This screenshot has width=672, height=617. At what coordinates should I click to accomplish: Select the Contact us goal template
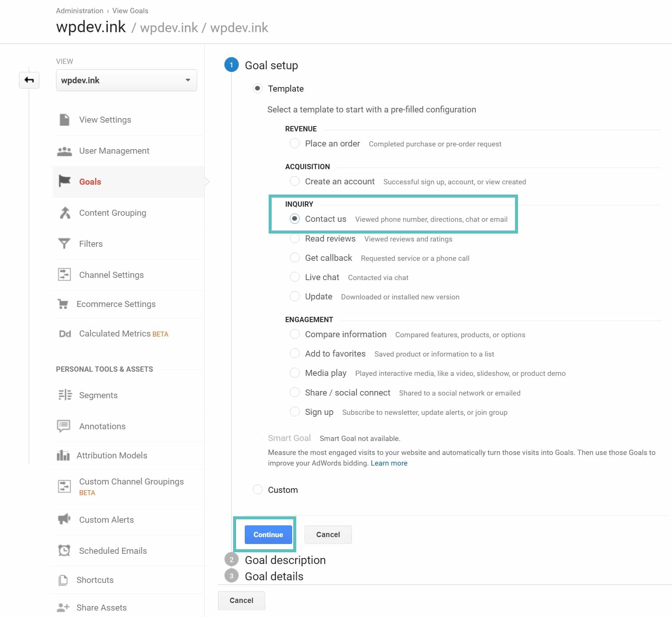pos(295,219)
